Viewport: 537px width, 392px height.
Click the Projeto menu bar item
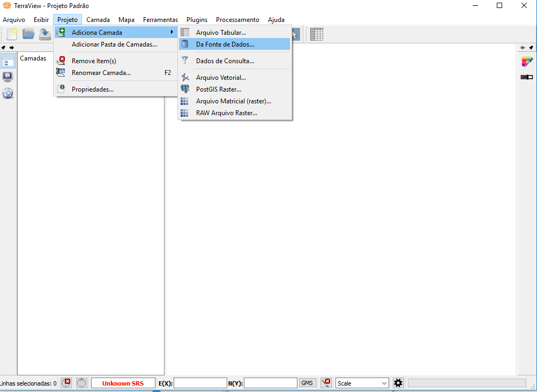68,20
